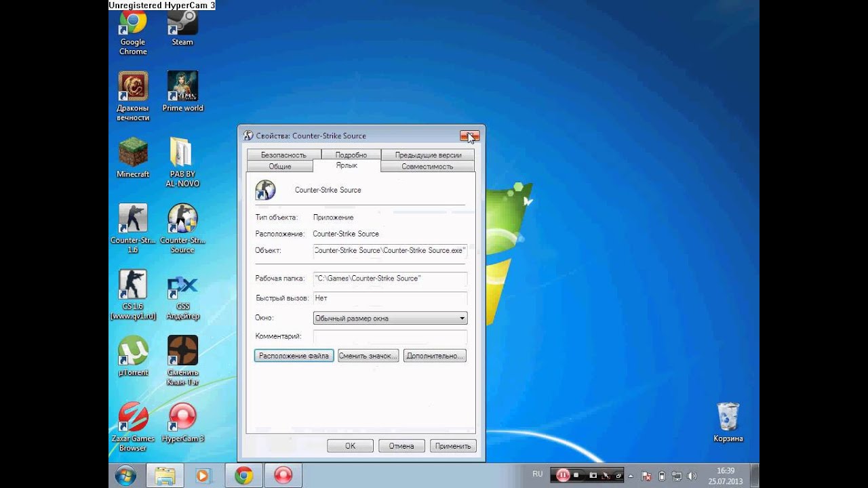Take a snapshot with the HyperCam camera icon
Viewport: 868px width, 488px height.
coord(593,476)
